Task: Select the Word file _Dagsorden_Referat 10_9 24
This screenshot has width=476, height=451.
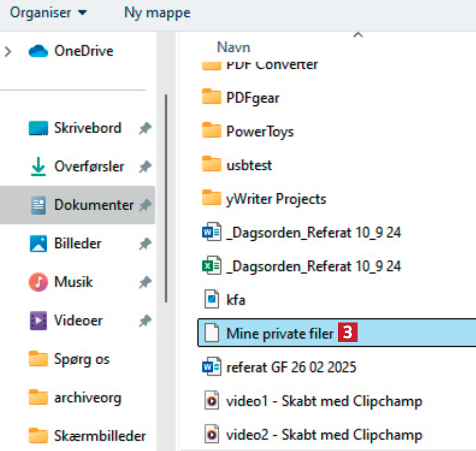Action: pyautogui.click(x=313, y=232)
